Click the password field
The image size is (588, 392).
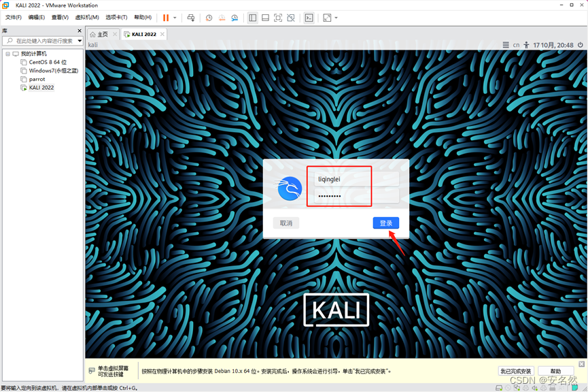pyautogui.click(x=357, y=196)
